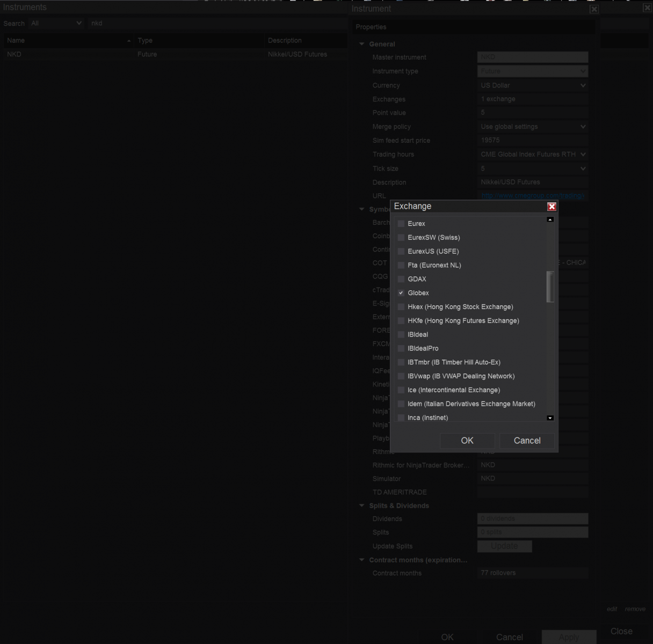Image resolution: width=653 pixels, height=644 pixels.
Task: Enable the IBIdeal checkbox
Action: click(401, 335)
